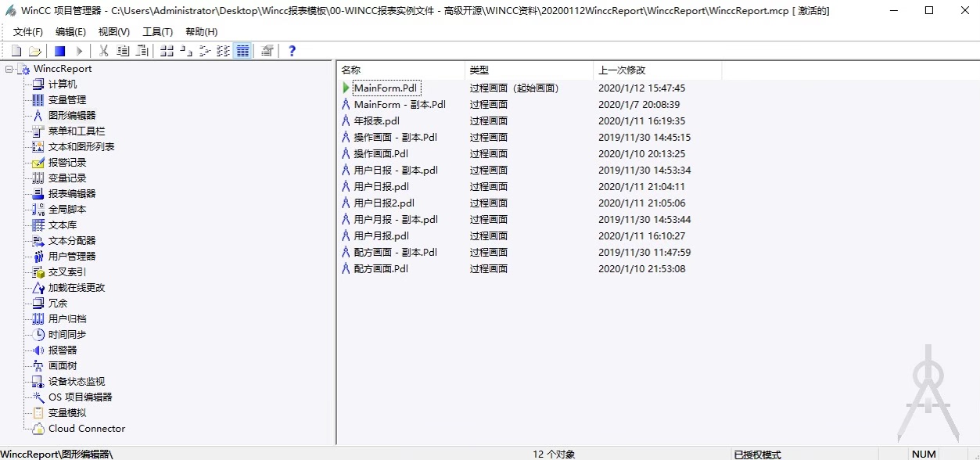Select 文本和图形列表 tree node

point(81,147)
